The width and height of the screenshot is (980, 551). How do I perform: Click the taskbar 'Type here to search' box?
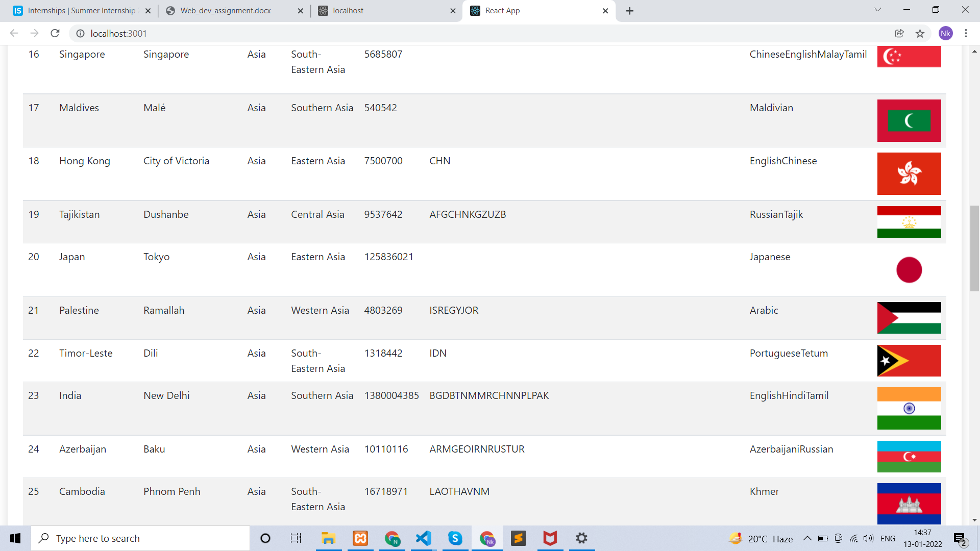tap(141, 538)
